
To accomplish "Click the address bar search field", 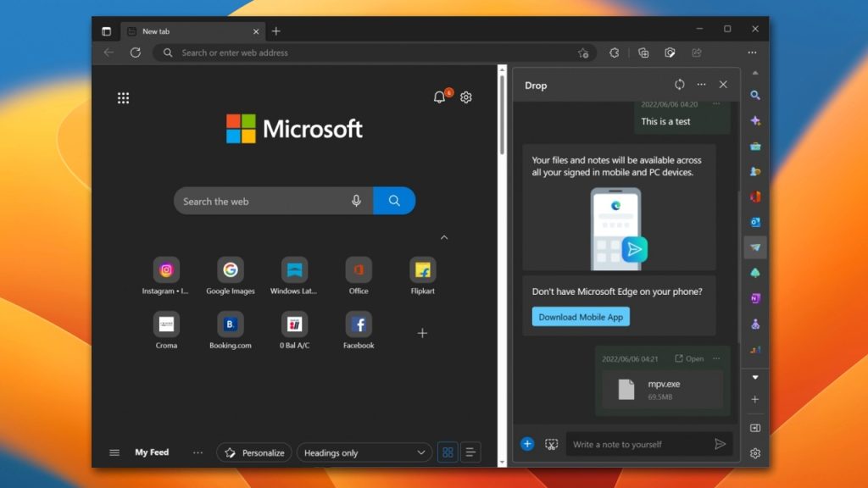I will pos(375,53).
